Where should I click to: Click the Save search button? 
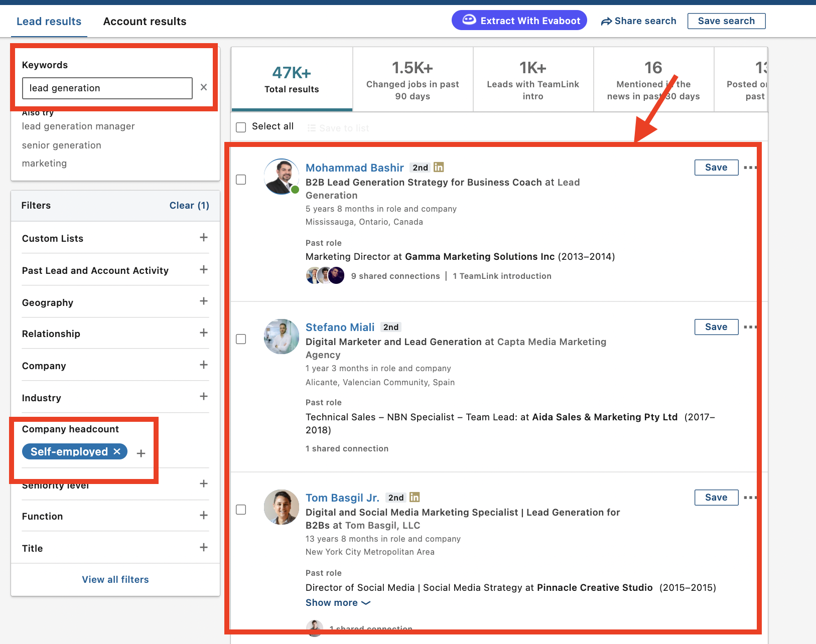tap(726, 21)
